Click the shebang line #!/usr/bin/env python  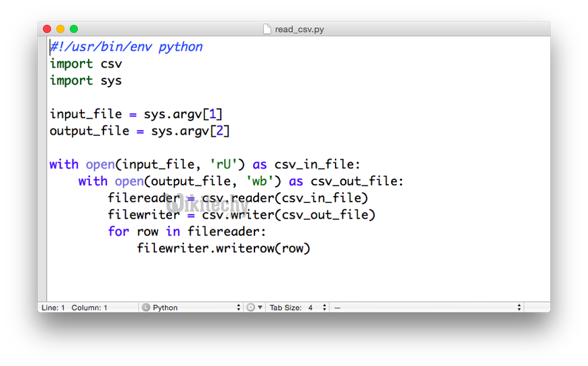click(127, 47)
